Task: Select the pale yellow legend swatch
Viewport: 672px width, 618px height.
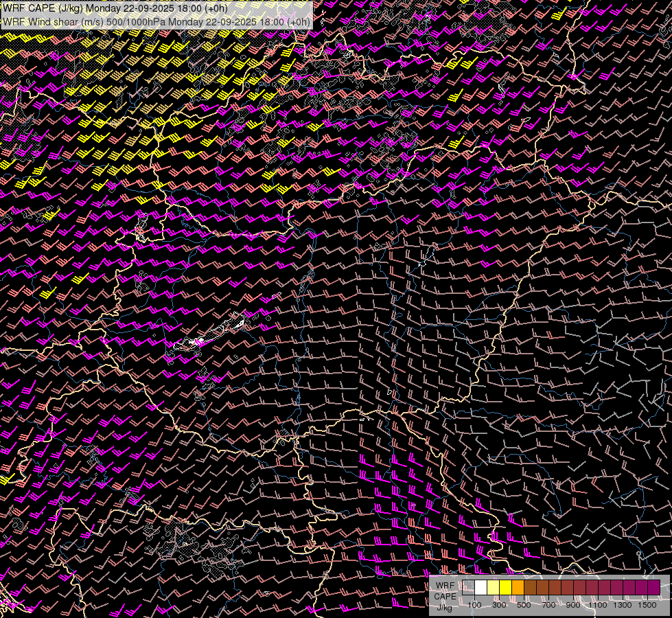Action: click(x=494, y=588)
